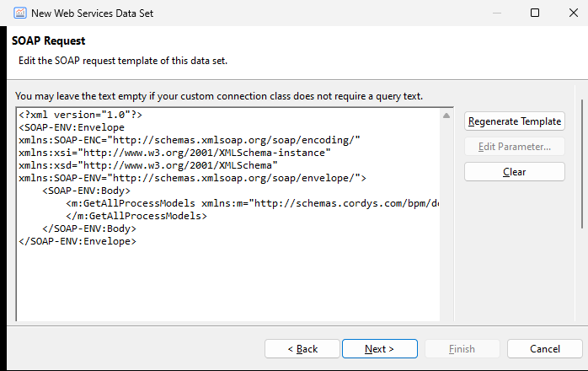Click the '<SOAP-ENV:Envelope' opening line
The width and height of the screenshot is (588, 371).
(x=72, y=127)
